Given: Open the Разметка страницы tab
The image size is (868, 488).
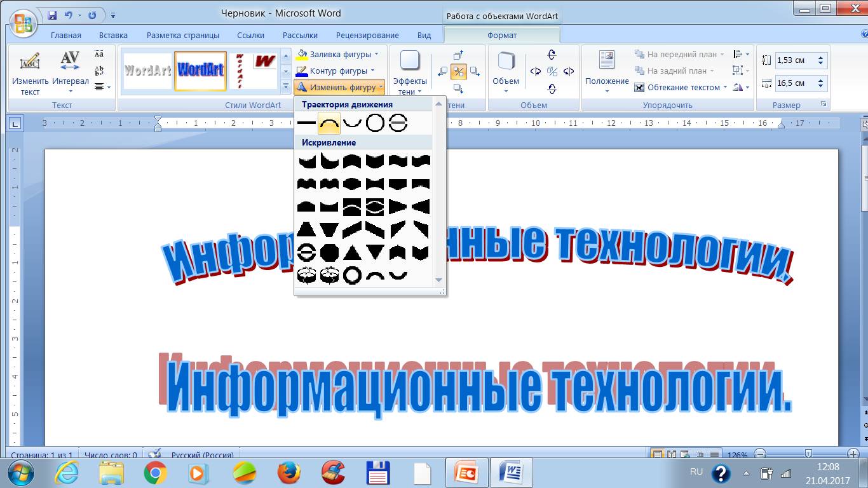Looking at the screenshot, I should coord(183,36).
